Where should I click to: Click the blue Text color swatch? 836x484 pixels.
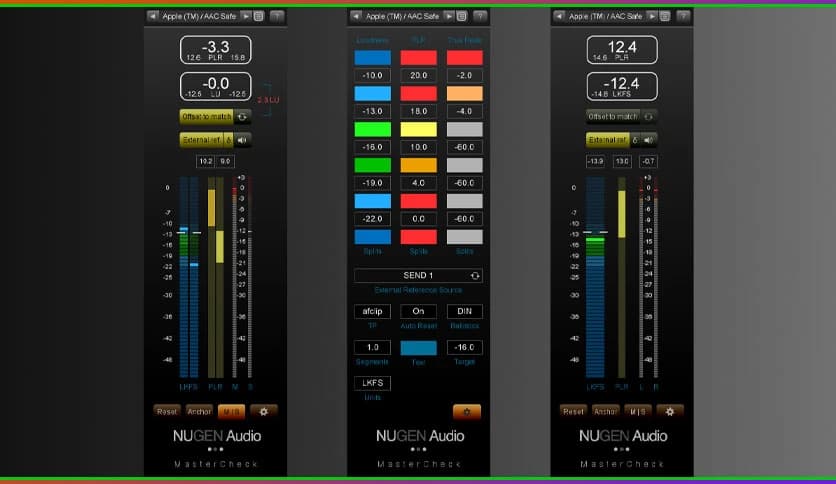419,348
